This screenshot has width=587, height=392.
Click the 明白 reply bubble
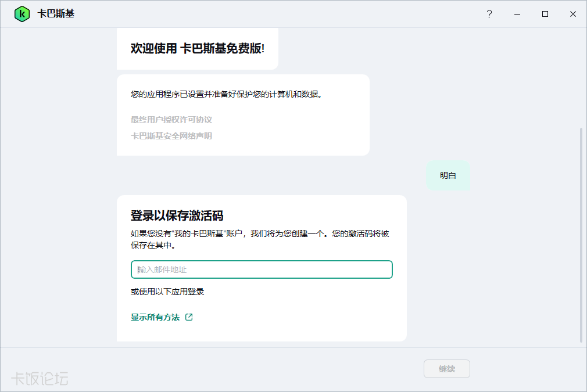(448, 175)
